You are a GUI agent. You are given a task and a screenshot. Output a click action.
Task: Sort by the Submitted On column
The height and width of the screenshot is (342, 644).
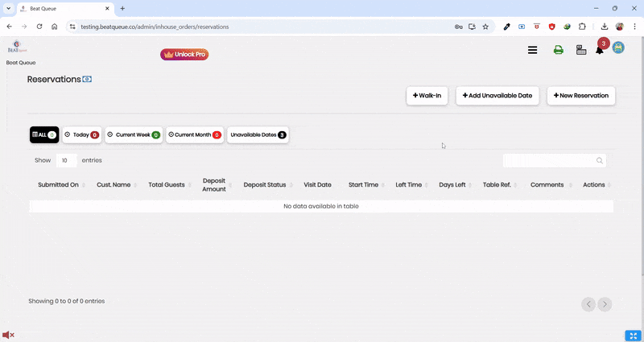pos(58,185)
